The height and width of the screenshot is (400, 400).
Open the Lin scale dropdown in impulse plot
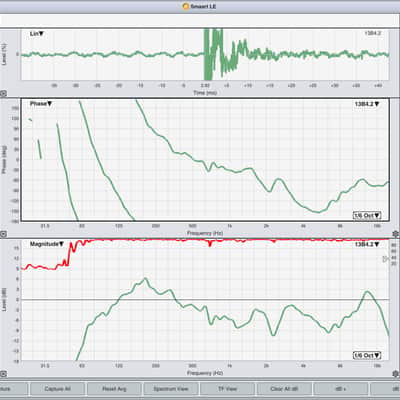pyautogui.click(x=37, y=34)
